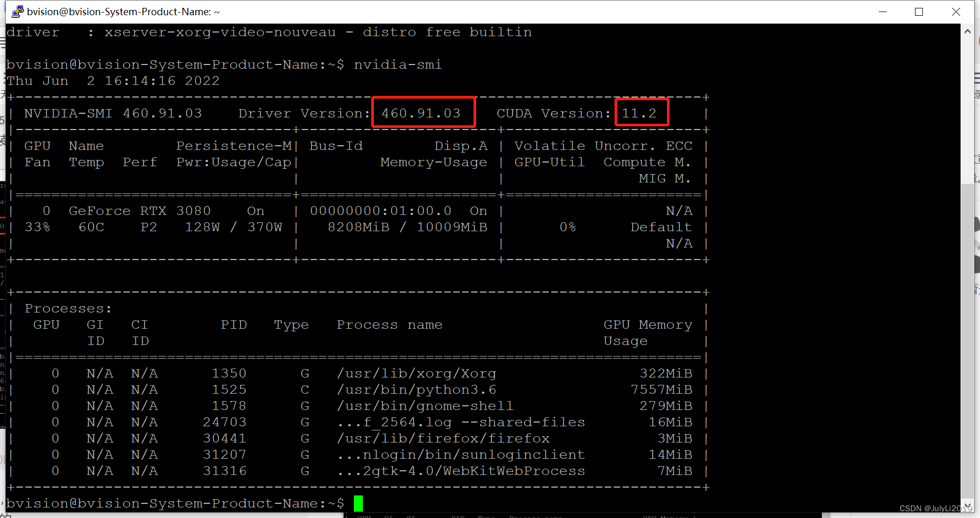Click the scrollbar down arrow
980x518 pixels.
[x=967, y=505]
